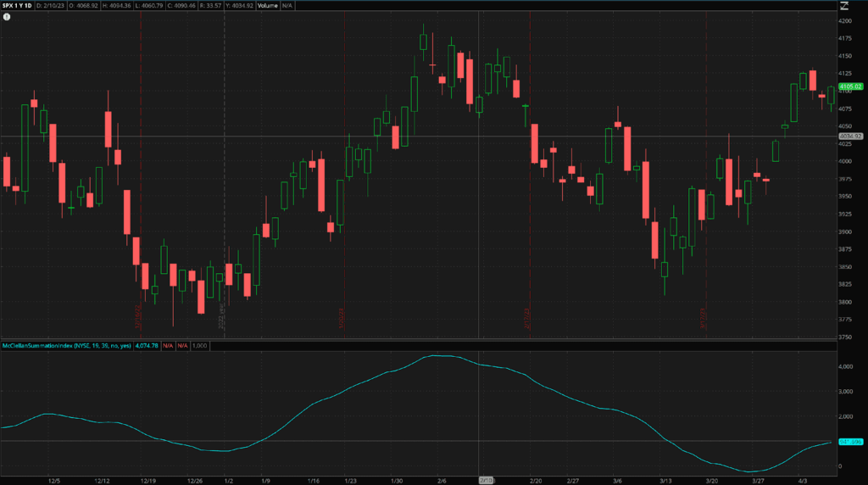
Task: Click the 4,000 level on the indicator axis
Action: pyautogui.click(x=845, y=366)
